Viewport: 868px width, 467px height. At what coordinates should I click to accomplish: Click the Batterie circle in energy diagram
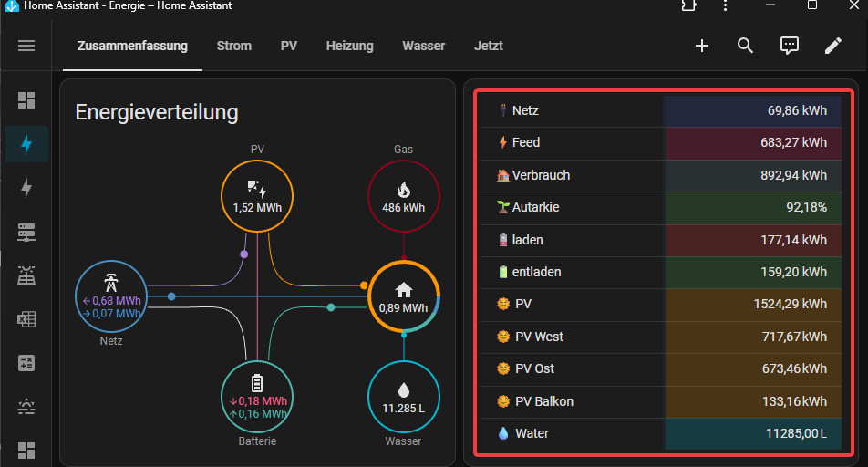pos(257,397)
